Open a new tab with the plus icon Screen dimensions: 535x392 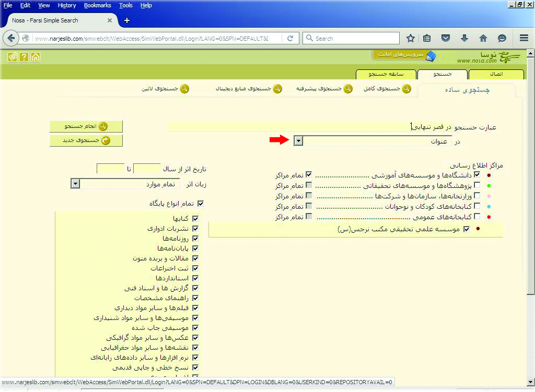127,20
